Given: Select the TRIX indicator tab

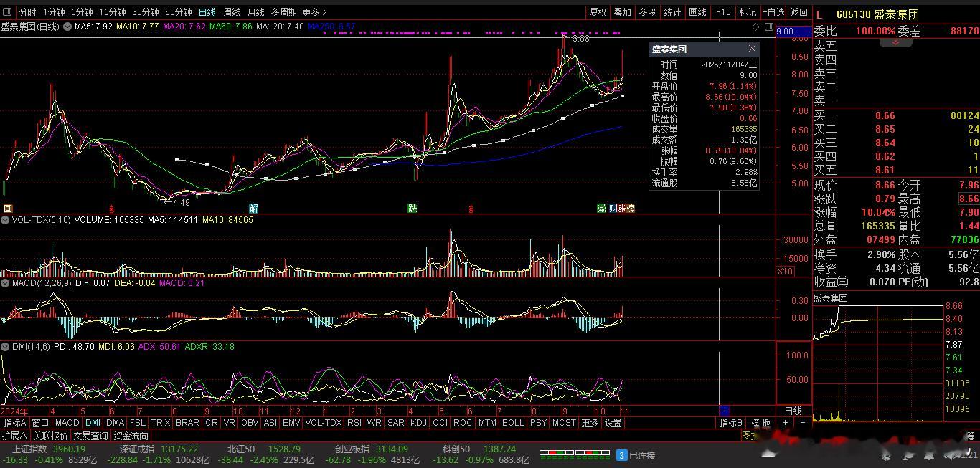Looking at the screenshot, I should coord(161,424).
